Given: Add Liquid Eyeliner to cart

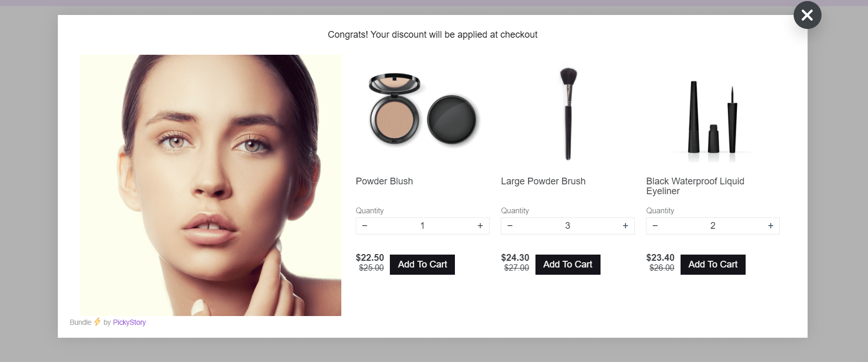Looking at the screenshot, I should tap(713, 264).
